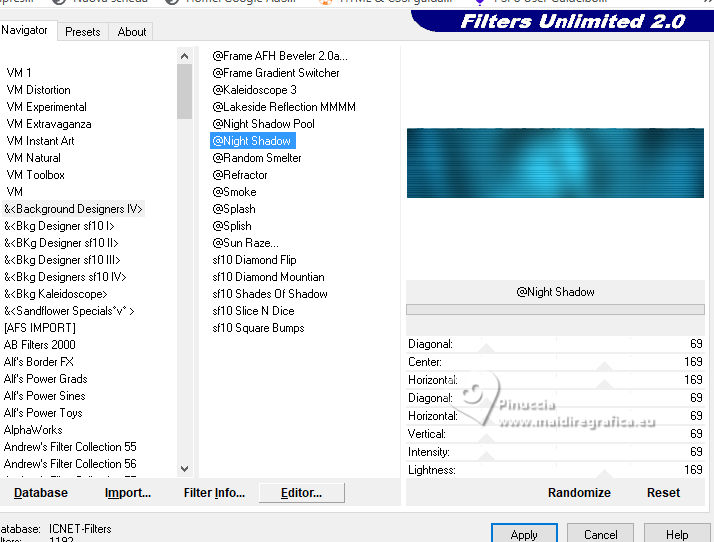Select &<Bkg Kaleidoscope> category
The height and width of the screenshot is (542, 714).
pos(56,294)
